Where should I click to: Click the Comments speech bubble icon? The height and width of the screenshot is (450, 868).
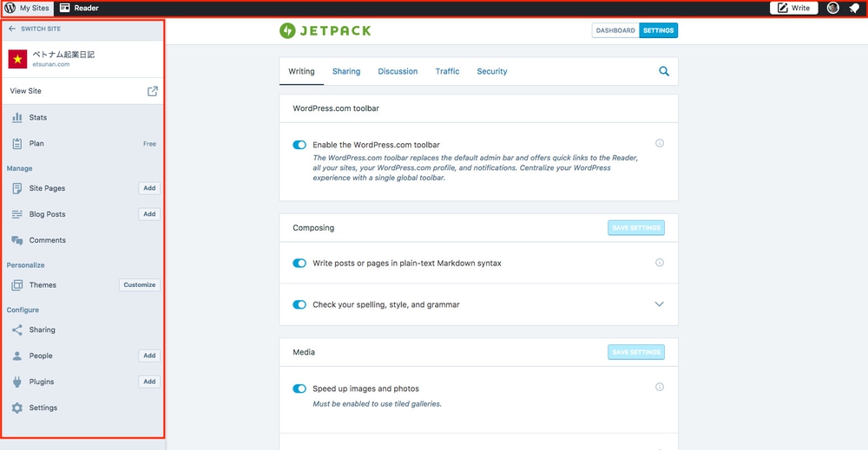click(x=17, y=240)
